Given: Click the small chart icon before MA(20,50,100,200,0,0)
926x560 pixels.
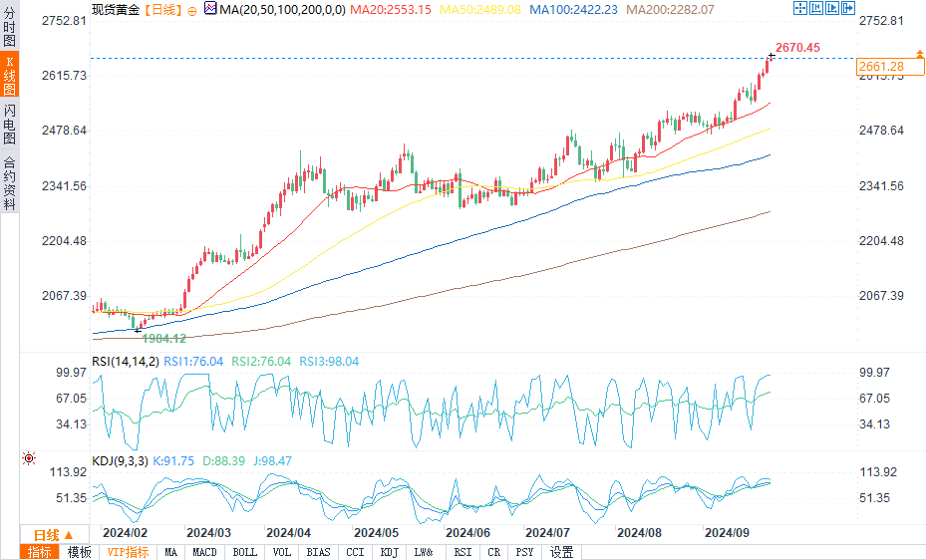Looking at the screenshot, I should [x=209, y=8].
